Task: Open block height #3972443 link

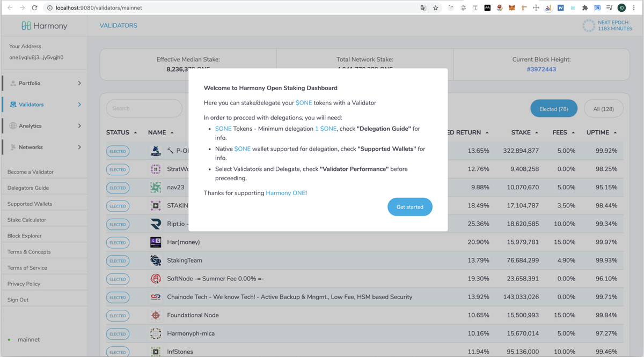Action: (x=541, y=69)
